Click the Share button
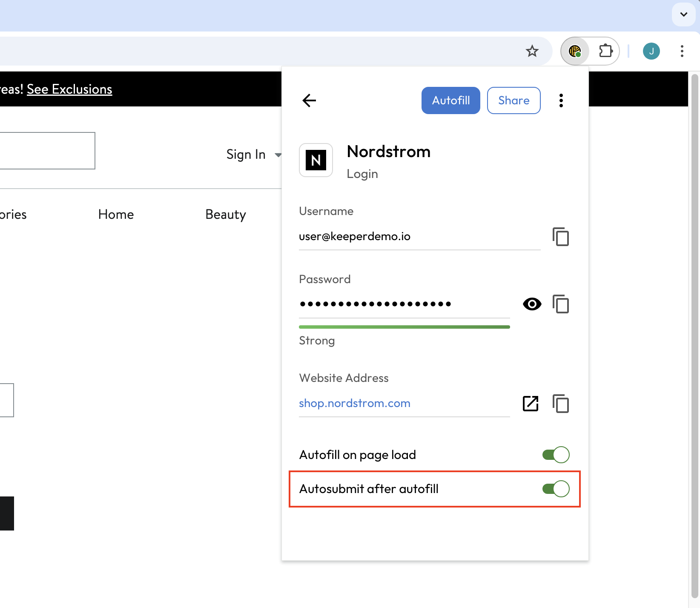 coord(514,100)
